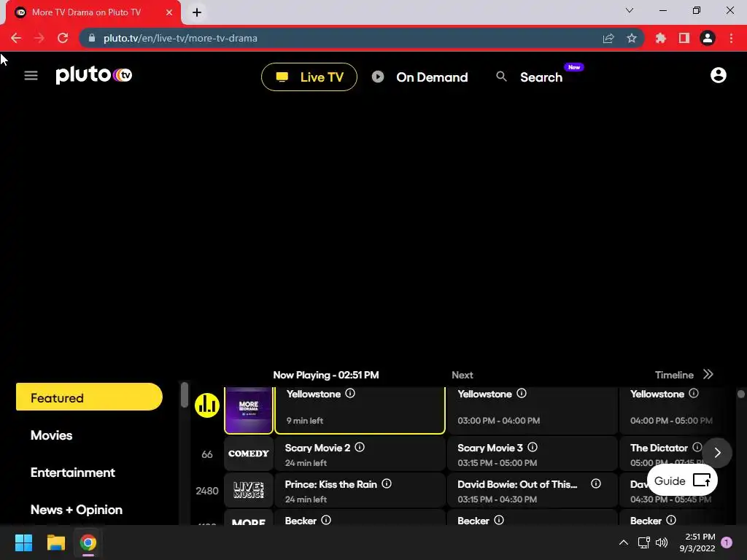Play Scary Movie 2 on Comedy channel
The width and height of the screenshot is (747, 560).
pyautogui.click(x=360, y=454)
